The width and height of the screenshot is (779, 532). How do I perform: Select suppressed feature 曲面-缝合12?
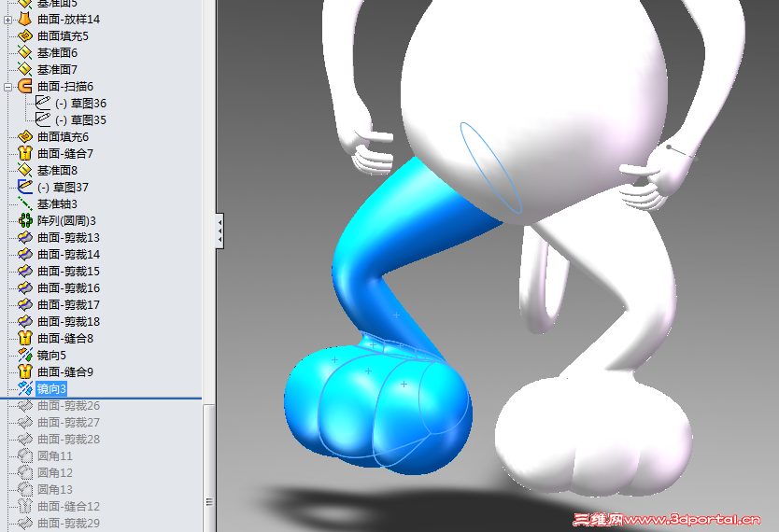pyautogui.click(x=68, y=506)
